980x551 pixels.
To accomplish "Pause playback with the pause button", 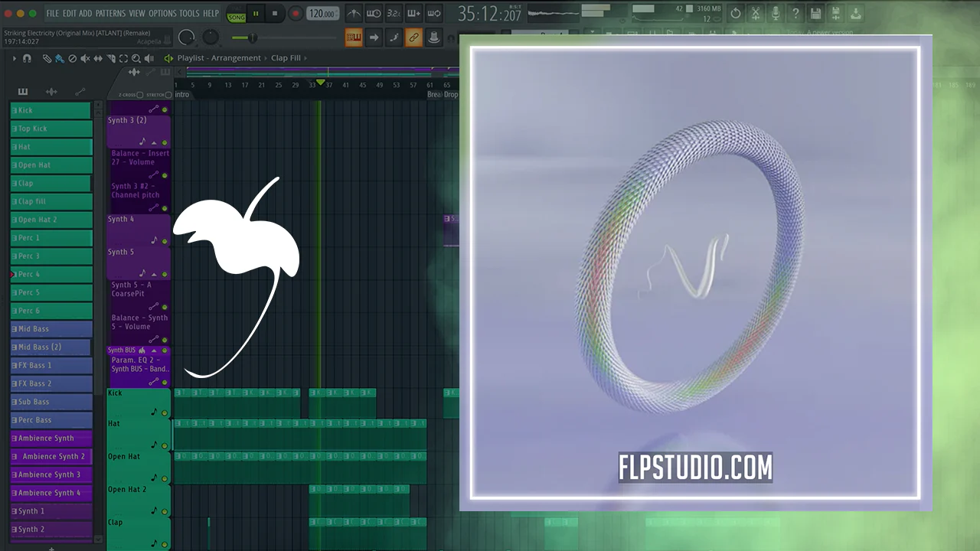I will [x=256, y=14].
